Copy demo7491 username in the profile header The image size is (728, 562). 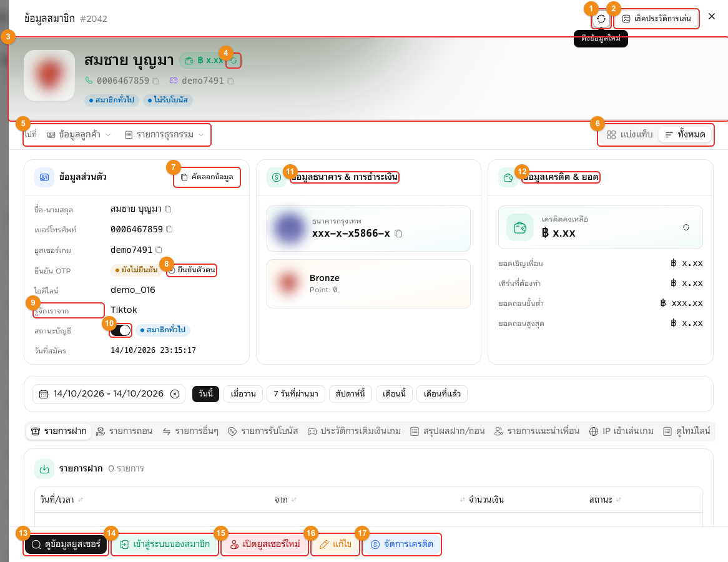pos(230,81)
